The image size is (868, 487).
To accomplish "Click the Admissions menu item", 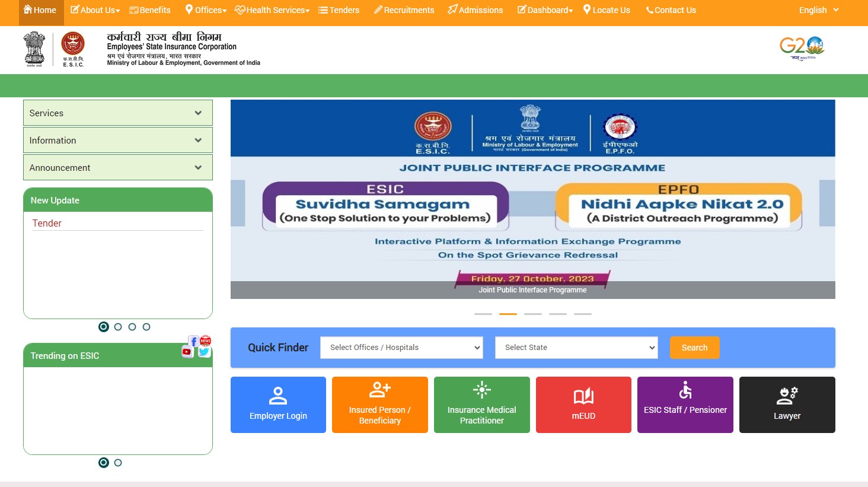I will coord(475,9).
